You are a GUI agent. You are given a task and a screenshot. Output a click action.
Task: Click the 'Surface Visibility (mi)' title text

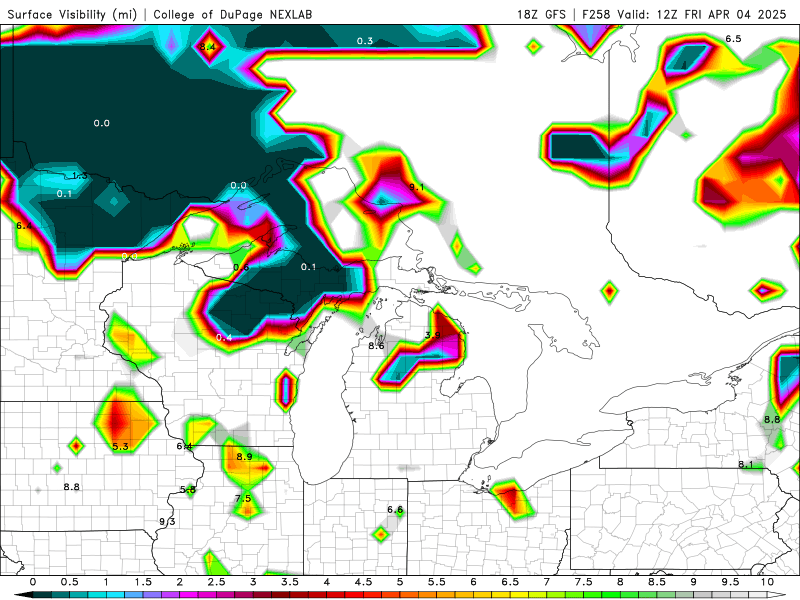(72, 14)
